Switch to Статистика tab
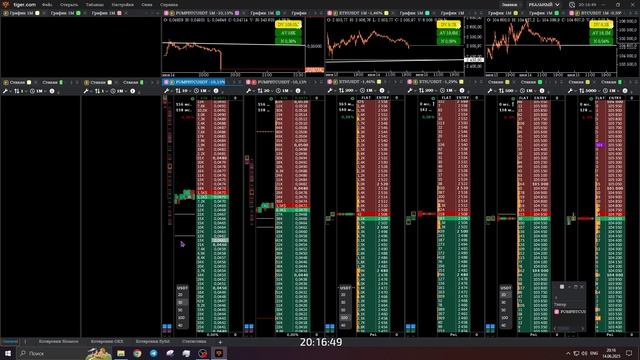This screenshot has width=640, height=360. coord(194,342)
